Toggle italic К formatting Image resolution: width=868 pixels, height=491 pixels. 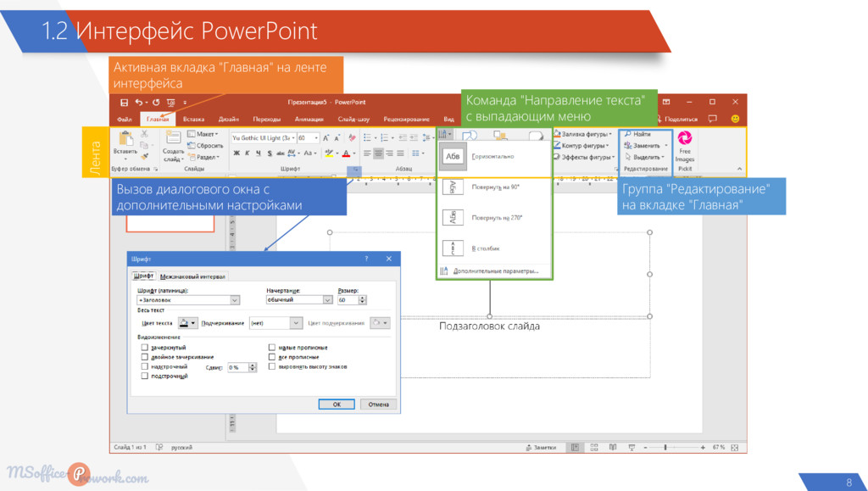click(x=247, y=153)
